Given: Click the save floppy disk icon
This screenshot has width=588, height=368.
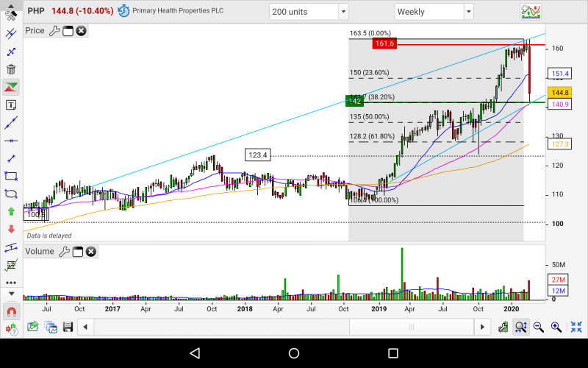Looking at the screenshot, I should (68, 327).
